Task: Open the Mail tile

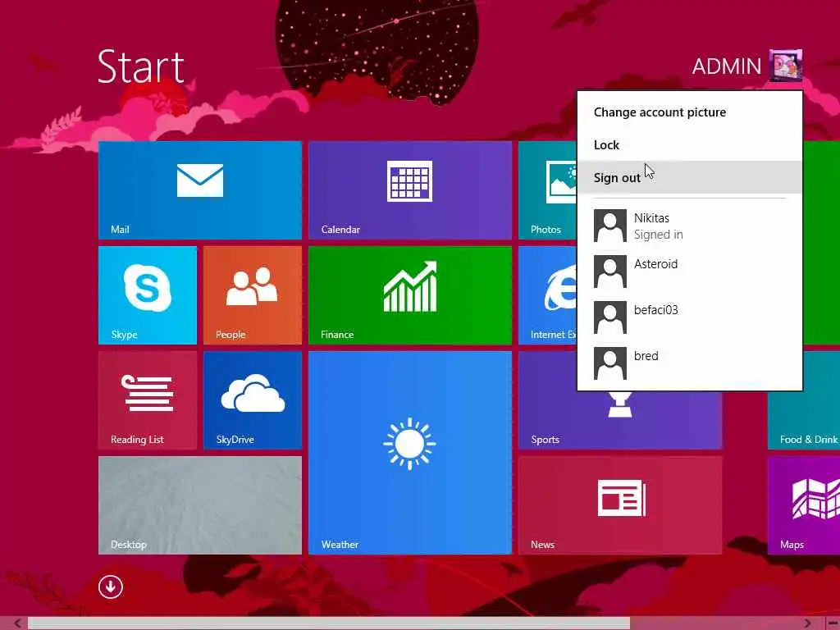Action: coord(200,190)
